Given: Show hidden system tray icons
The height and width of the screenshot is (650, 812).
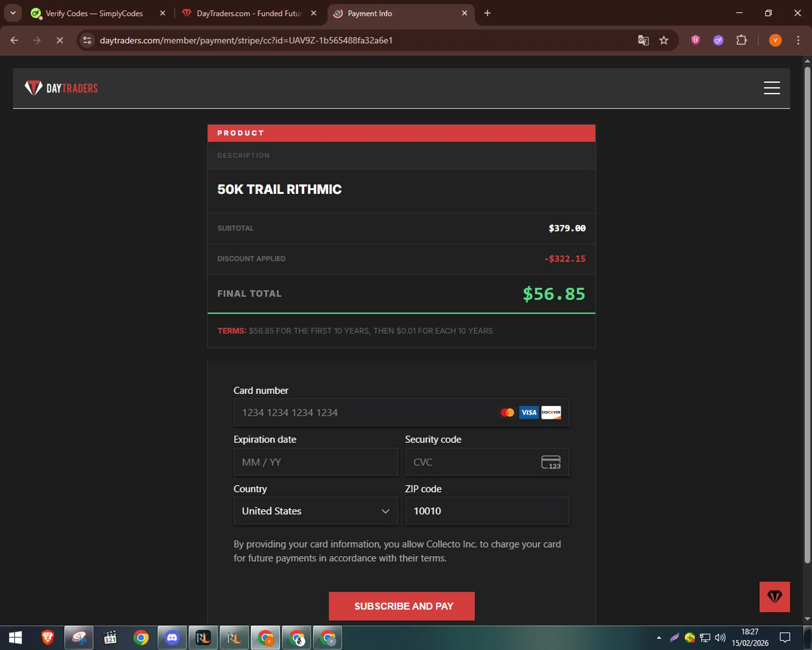Looking at the screenshot, I should pos(659,638).
